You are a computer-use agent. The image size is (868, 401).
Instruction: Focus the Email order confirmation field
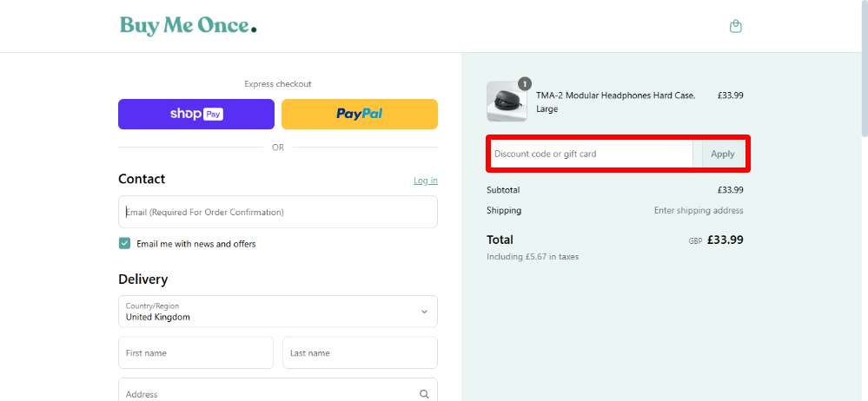(278, 212)
